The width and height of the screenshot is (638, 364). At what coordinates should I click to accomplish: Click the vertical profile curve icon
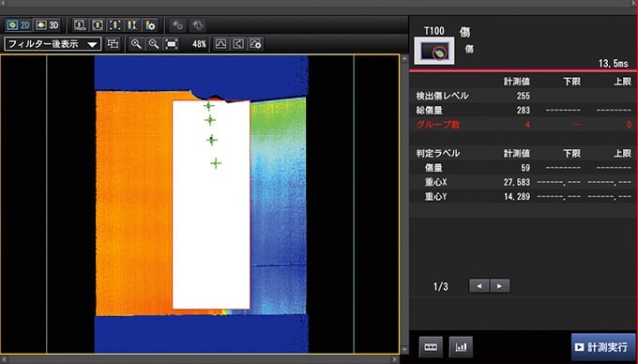click(x=238, y=44)
